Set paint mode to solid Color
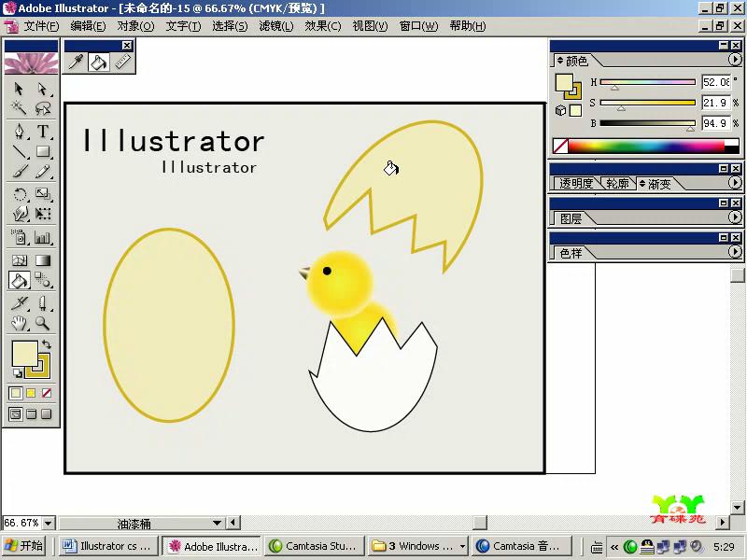 (x=15, y=393)
